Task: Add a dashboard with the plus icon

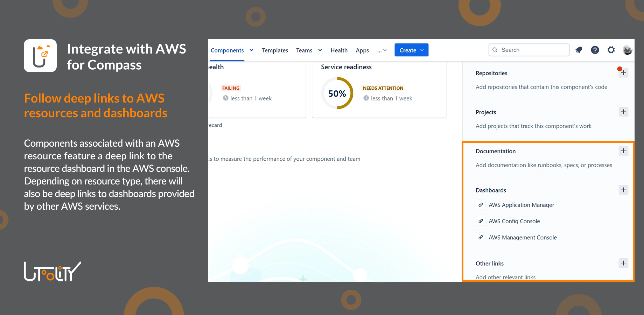Action: 623,190
